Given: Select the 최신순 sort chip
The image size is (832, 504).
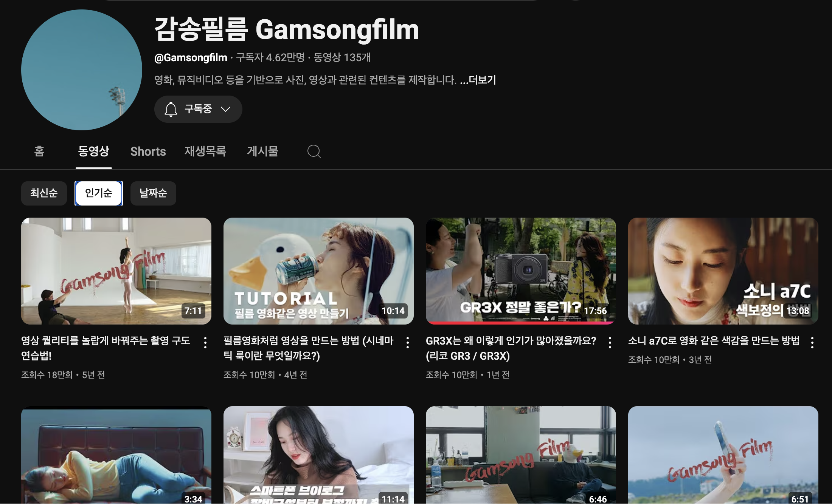Looking at the screenshot, I should pos(44,193).
